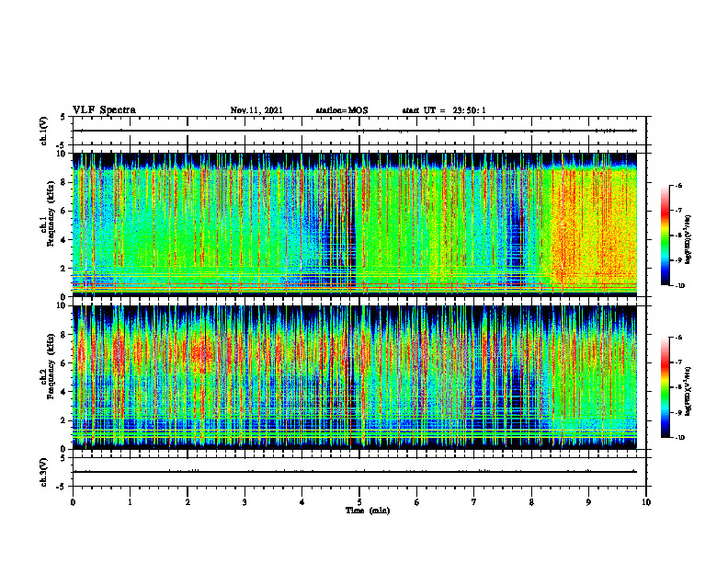Click the ch.2 spectrogram color scale bar

(665, 387)
